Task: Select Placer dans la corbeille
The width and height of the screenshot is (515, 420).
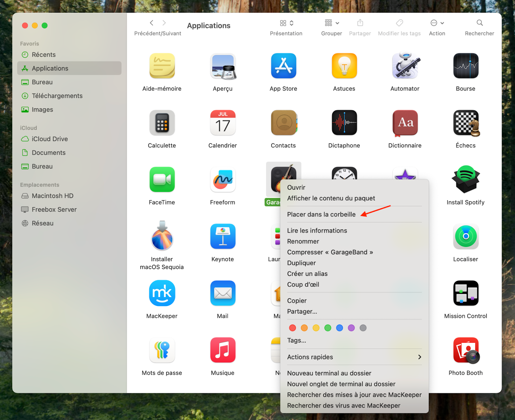Action: click(x=321, y=214)
